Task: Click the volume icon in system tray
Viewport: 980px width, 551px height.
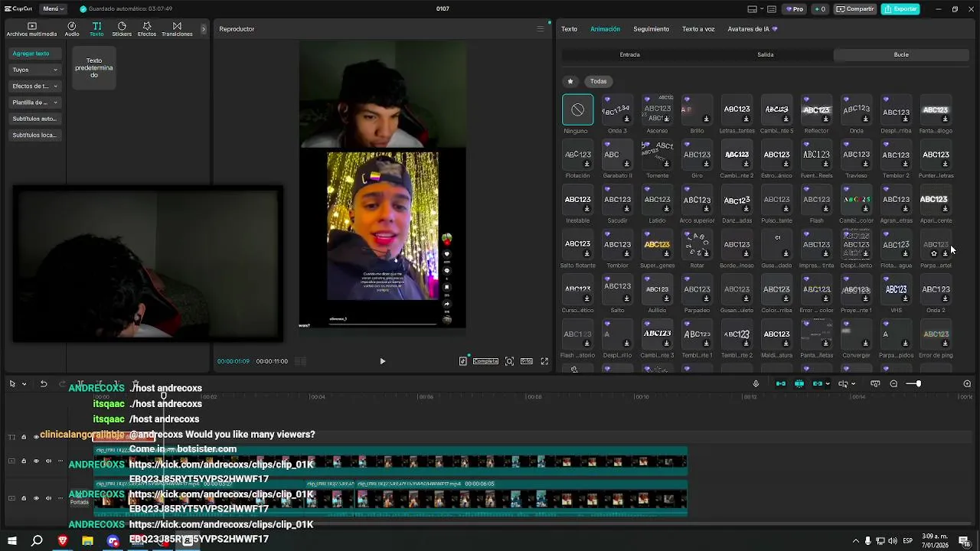Action: (893, 541)
